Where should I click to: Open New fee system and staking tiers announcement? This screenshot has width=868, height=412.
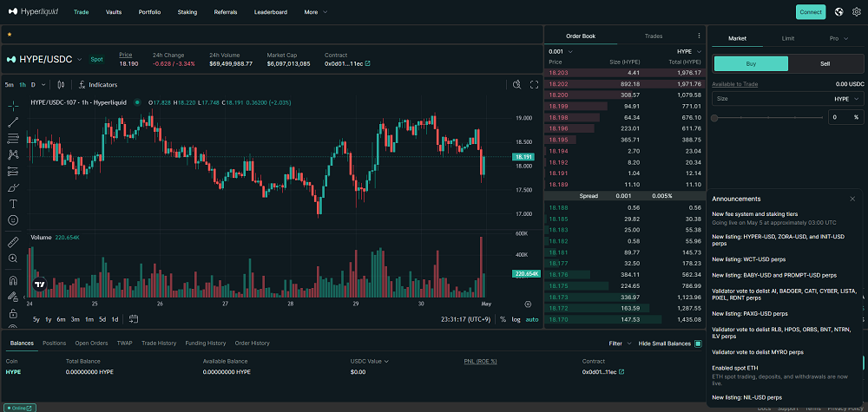754,213
